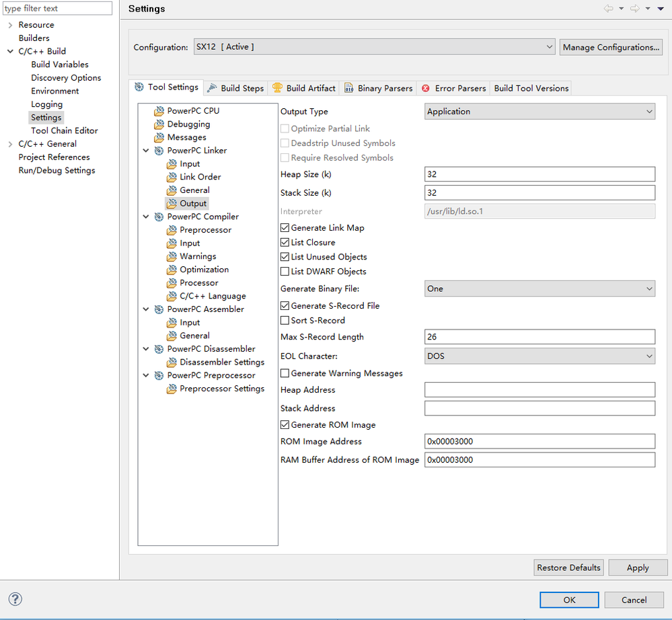The height and width of the screenshot is (620, 672).
Task: Toggle Generate S-Record File checkbox
Action: [285, 306]
